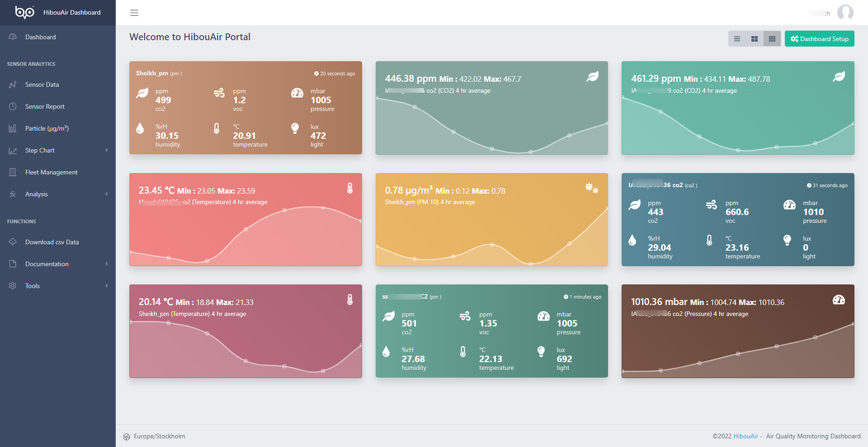Switch to two-column grid layout
The width and height of the screenshot is (868, 447).
[x=754, y=39]
